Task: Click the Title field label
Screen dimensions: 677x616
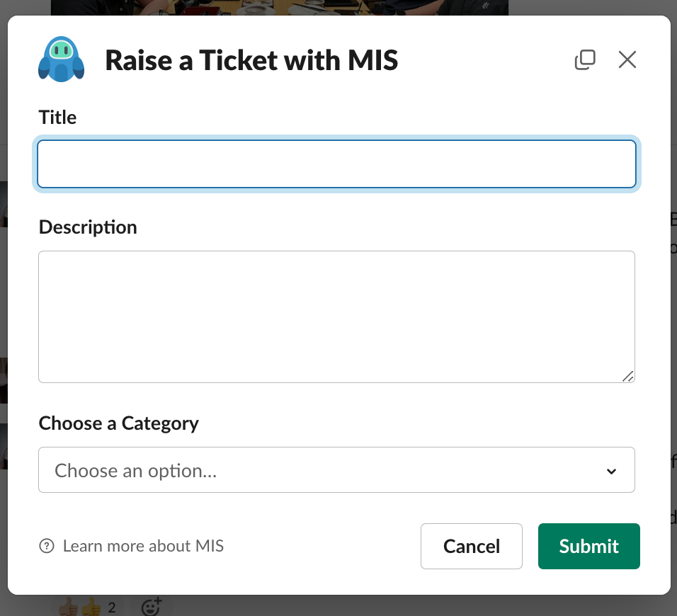Action: (x=57, y=118)
